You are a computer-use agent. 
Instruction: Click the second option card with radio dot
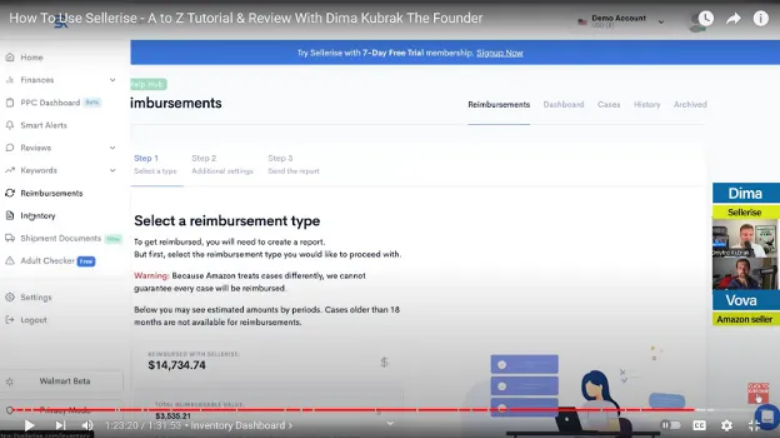coord(524,386)
